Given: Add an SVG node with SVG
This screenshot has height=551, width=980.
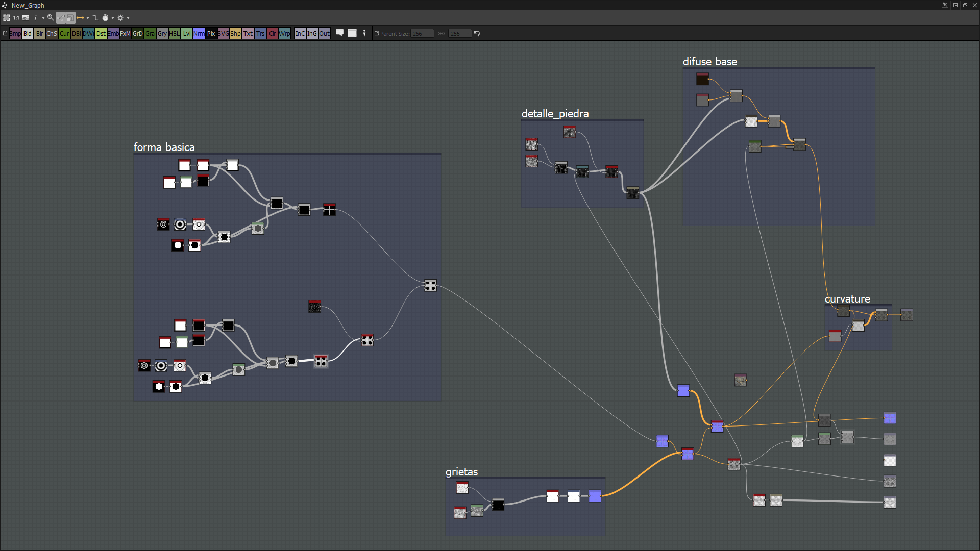Looking at the screenshot, I should [224, 34].
